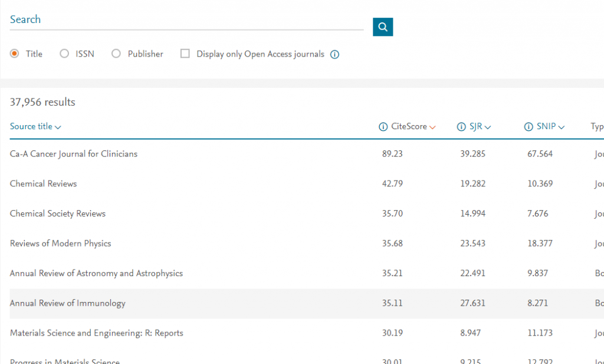
Task: Open Materials Science and Engineering: R: Reports
Action: coord(97,333)
